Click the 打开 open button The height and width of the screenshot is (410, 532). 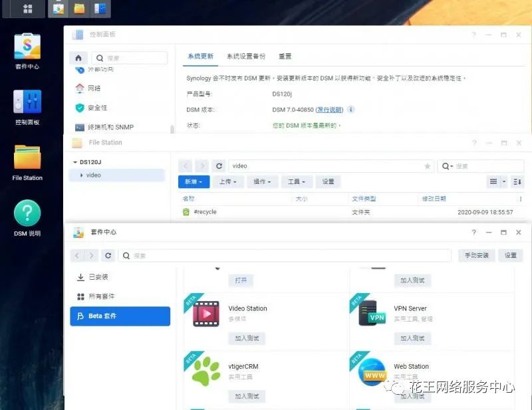tap(241, 280)
